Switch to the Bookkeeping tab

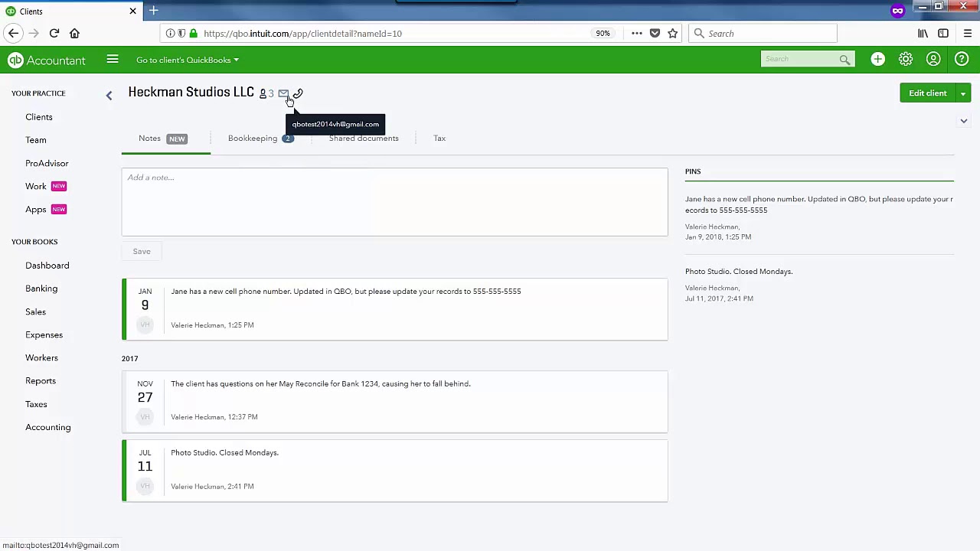click(260, 139)
